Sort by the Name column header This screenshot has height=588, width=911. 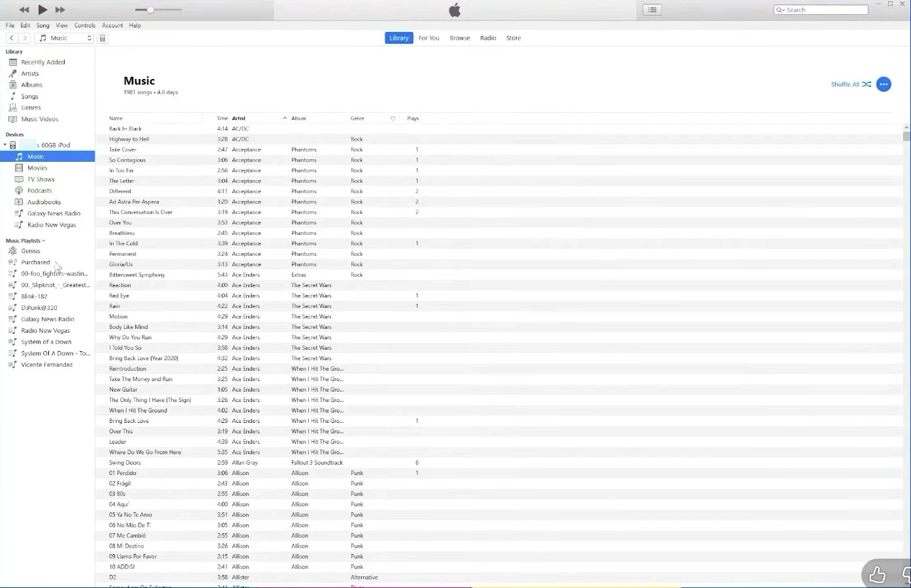tap(116, 119)
